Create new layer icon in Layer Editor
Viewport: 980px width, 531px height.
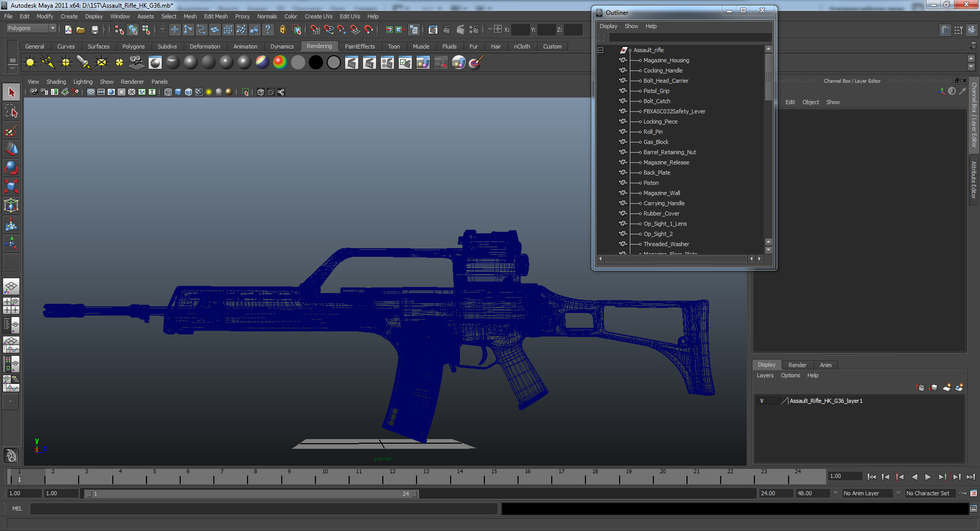coord(946,388)
